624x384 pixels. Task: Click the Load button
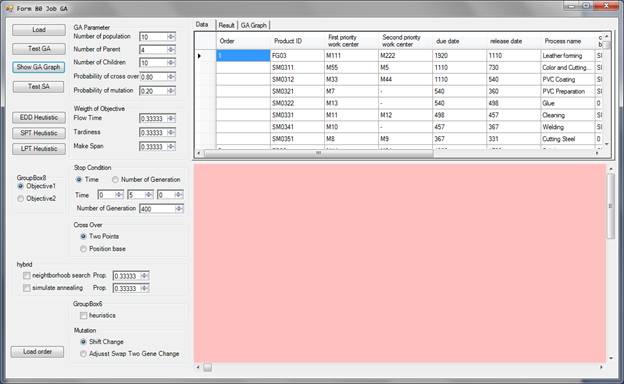pos(39,30)
